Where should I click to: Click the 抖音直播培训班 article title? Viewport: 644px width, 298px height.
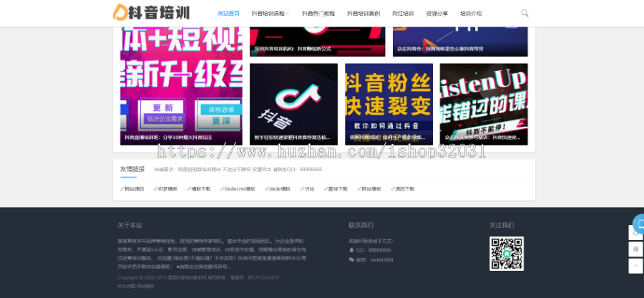pos(168,138)
